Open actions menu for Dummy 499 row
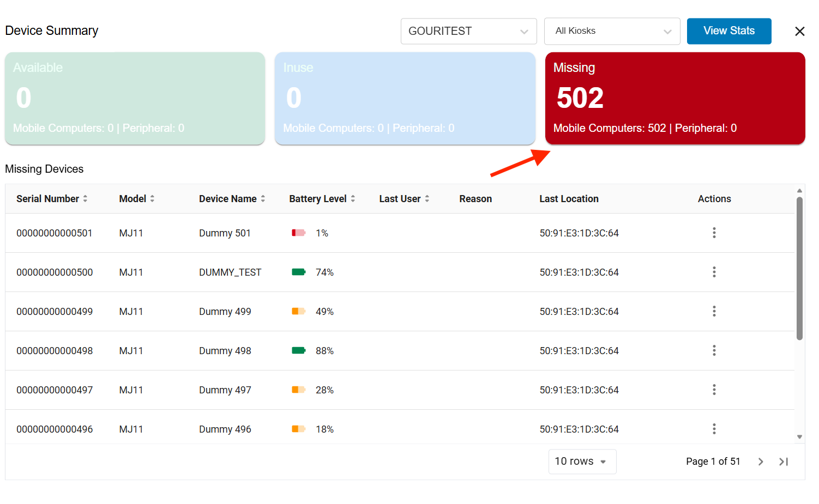This screenshot has height=504, width=819. [714, 312]
